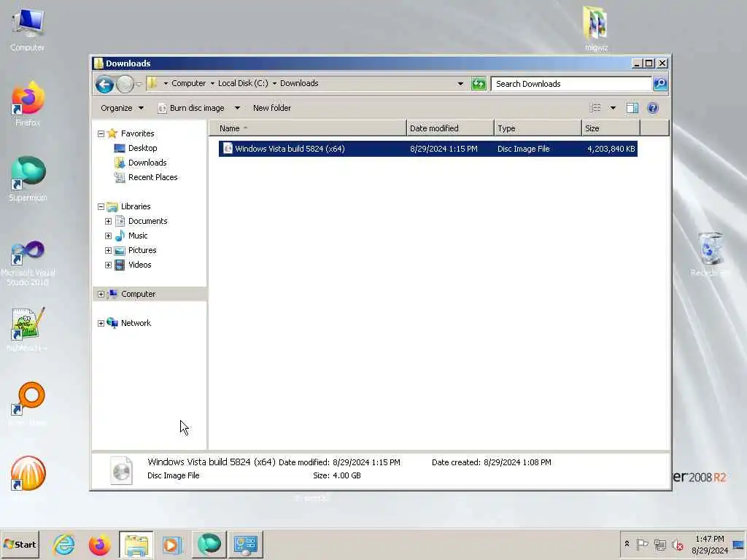Expand the Music library node
The height and width of the screenshot is (560, 747).
[x=108, y=236]
